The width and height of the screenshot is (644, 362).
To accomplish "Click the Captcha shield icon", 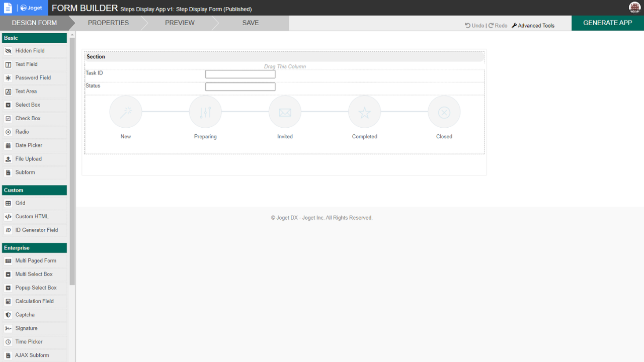I will pyautogui.click(x=8, y=315).
